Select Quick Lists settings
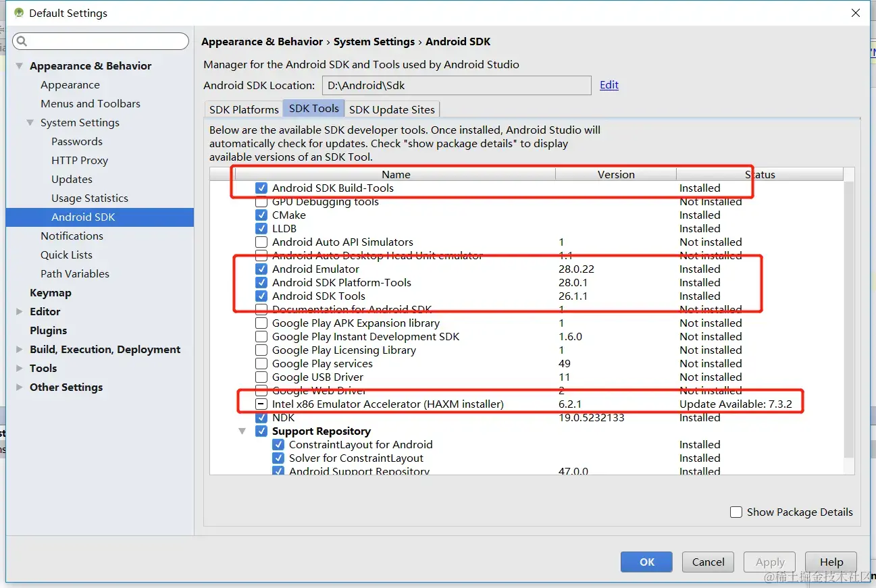The width and height of the screenshot is (876, 588). point(66,255)
